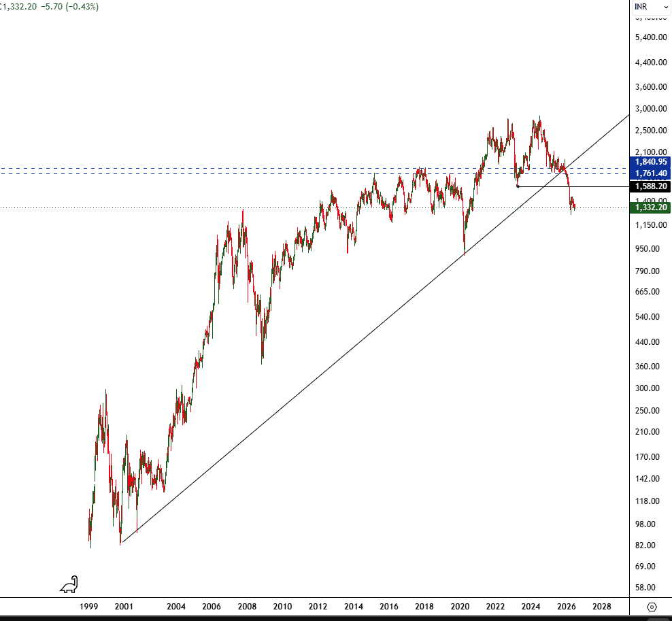Click the 1999 year marker
Screen dimensions: 672x621
coord(88,607)
